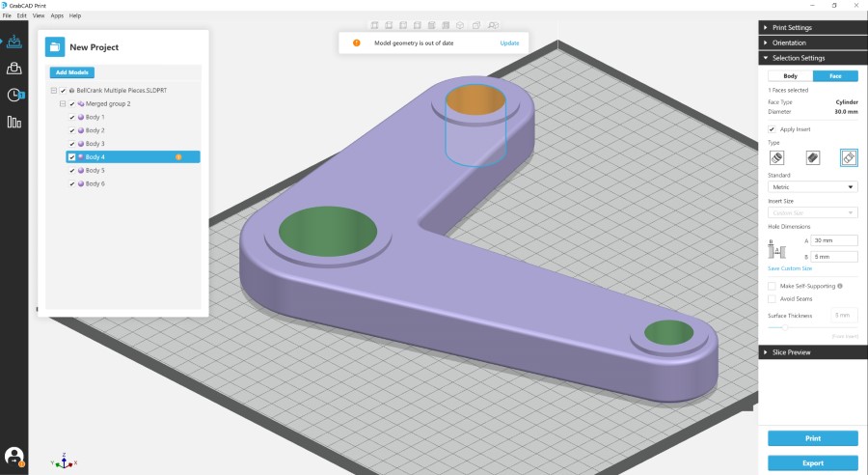Viewport: 868px width, 475px height.
Task: Expand the Print Settings section
Action: point(813,28)
